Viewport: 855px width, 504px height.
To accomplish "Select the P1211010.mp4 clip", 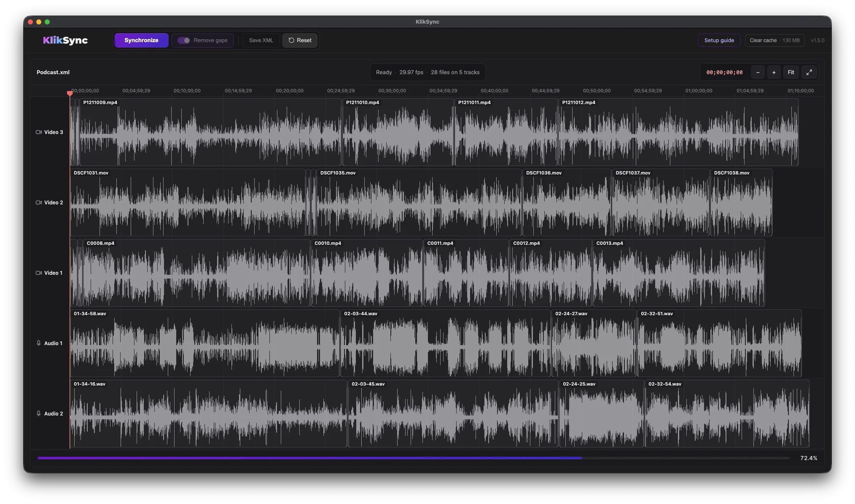I will coord(398,132).
